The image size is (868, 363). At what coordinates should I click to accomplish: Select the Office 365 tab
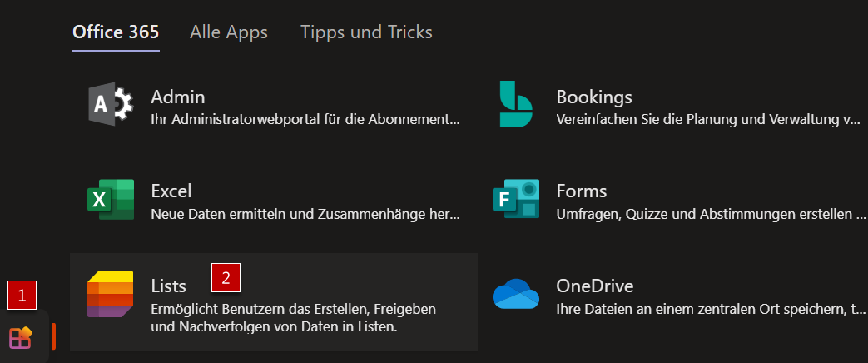pos(116,32)
